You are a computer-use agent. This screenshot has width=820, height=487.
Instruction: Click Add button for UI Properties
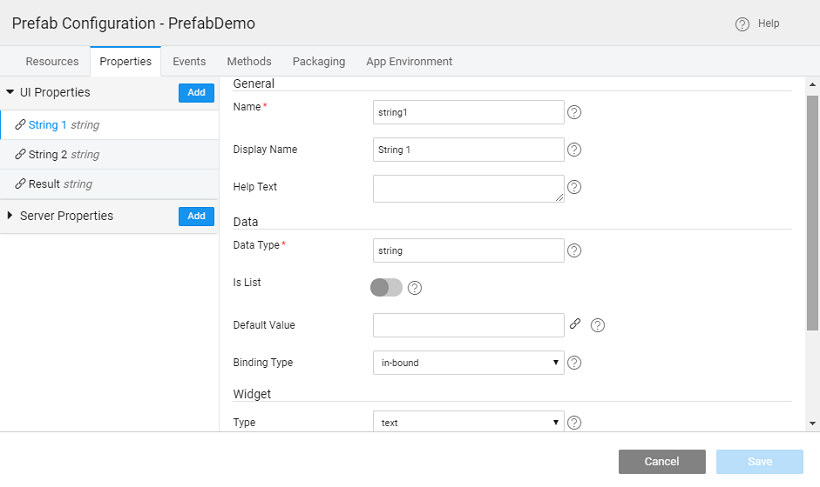pyautogui.click(x=196, y=92)
